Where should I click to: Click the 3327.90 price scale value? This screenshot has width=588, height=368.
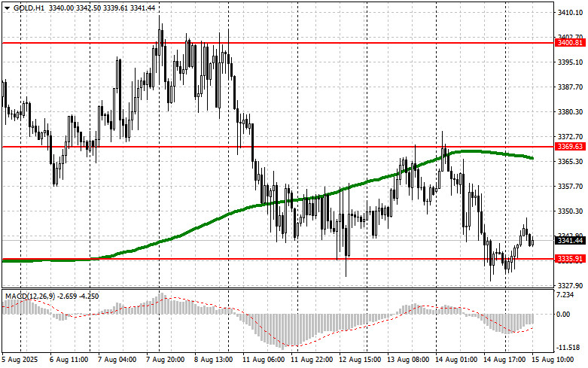coord(571,285)
